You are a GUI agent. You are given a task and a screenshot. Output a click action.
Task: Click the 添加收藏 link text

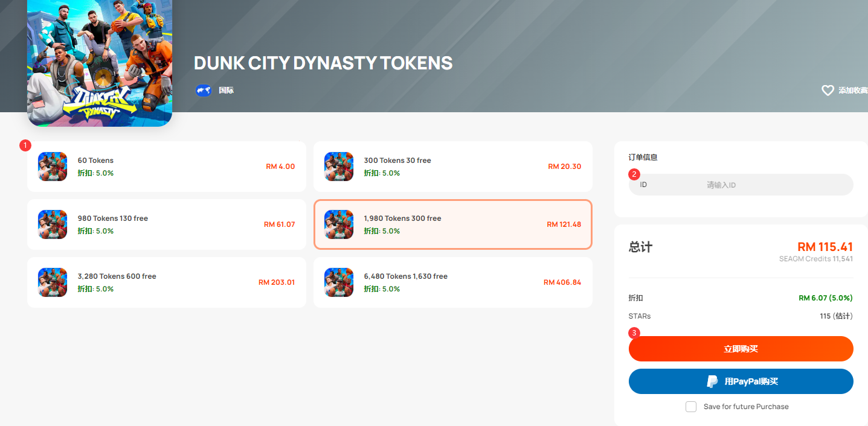point(853,91)
